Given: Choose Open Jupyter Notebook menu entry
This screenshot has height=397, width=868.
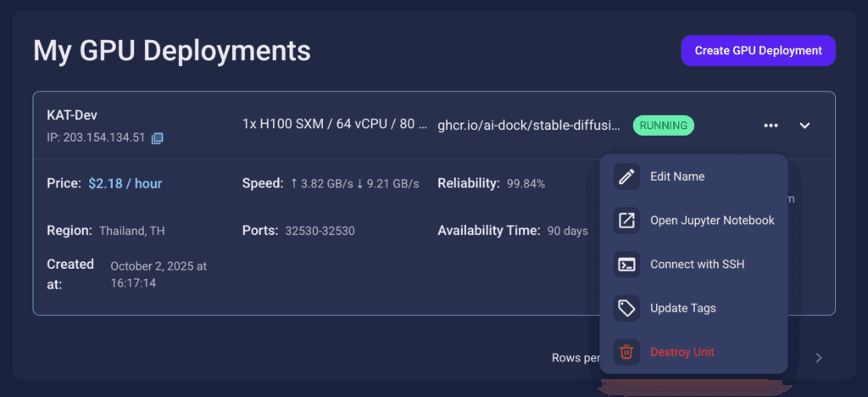Looking at the screenshot, I should [712, 221].
